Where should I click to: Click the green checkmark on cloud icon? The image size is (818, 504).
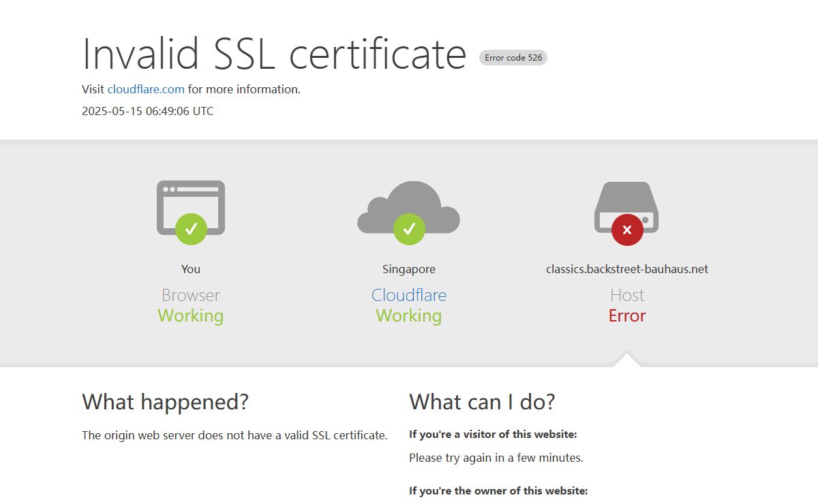point(409,229)
